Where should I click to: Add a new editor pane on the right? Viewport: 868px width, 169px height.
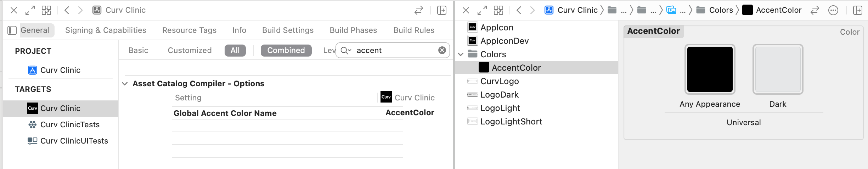click(x=858, y=10)
